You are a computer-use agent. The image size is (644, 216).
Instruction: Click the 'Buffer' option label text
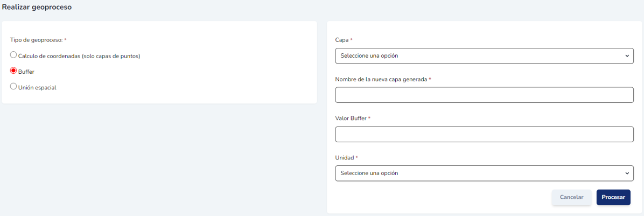[26, 72]
